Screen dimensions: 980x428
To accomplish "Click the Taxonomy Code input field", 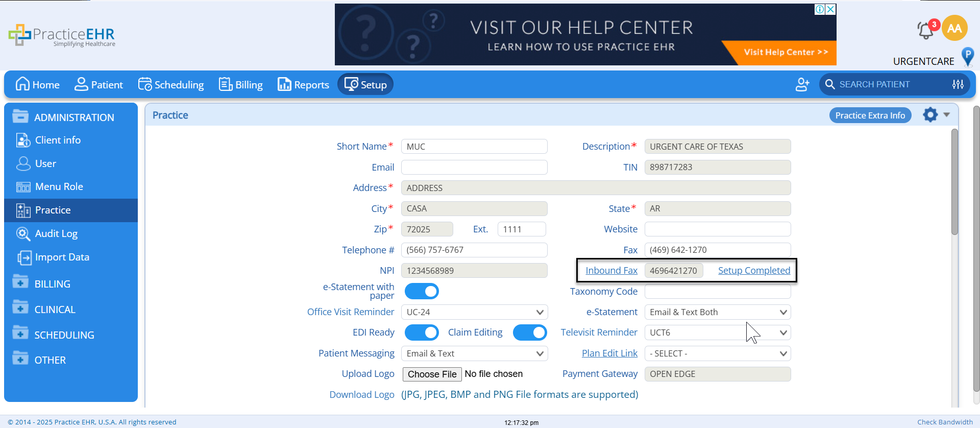I will tap(718, 291).
